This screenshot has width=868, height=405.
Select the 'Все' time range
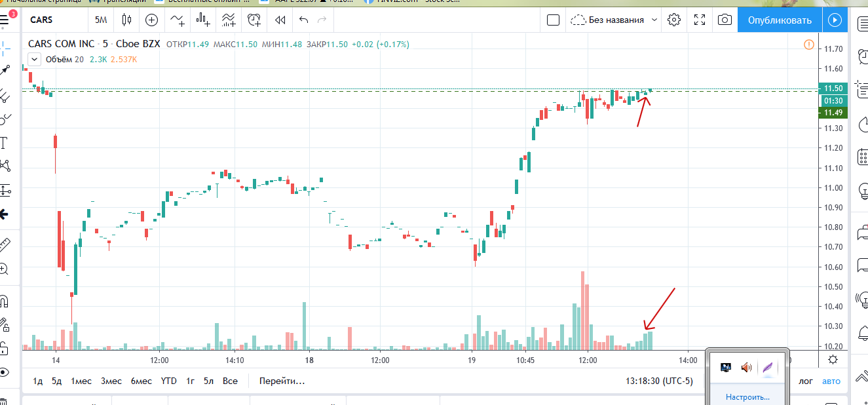[230, 381]
